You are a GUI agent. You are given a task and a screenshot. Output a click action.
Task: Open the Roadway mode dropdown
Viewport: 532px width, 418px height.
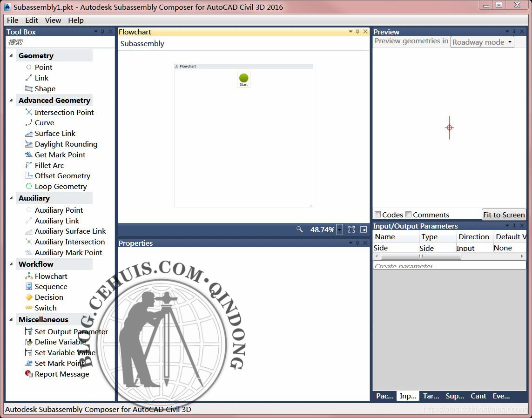point(482,42)
